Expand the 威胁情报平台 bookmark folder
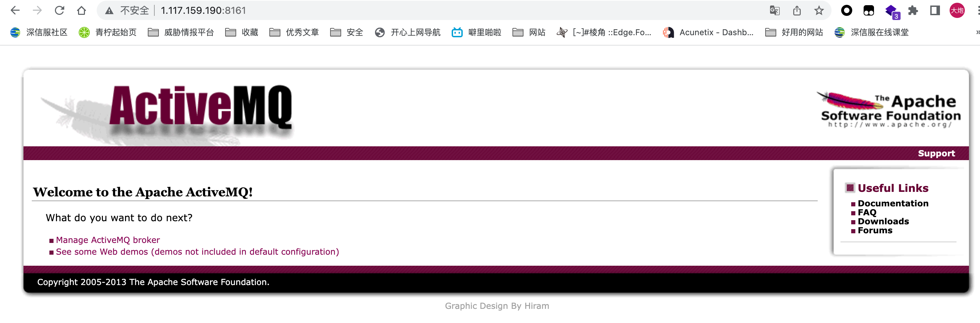Screen dimensions: 980x323 [x=181, y=32]
